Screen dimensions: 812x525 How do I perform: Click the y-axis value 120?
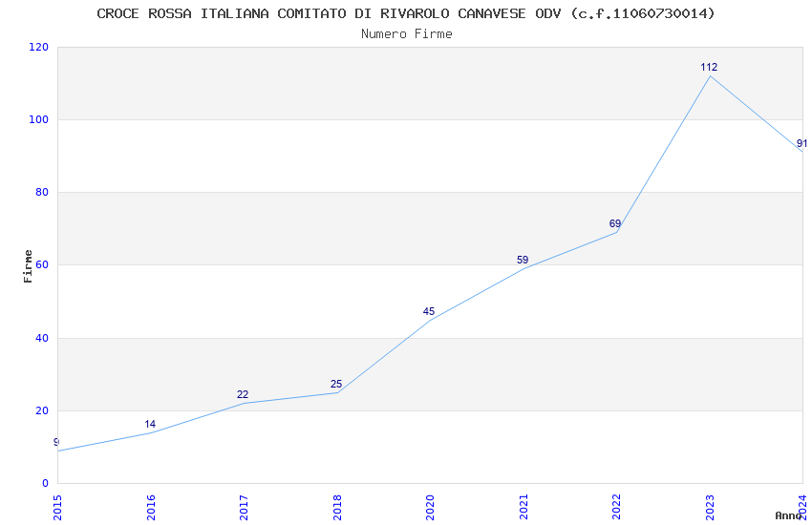click(x=38, y=47)
